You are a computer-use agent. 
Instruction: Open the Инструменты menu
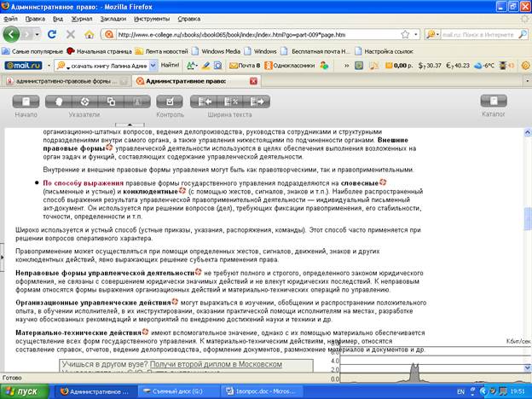152,19
